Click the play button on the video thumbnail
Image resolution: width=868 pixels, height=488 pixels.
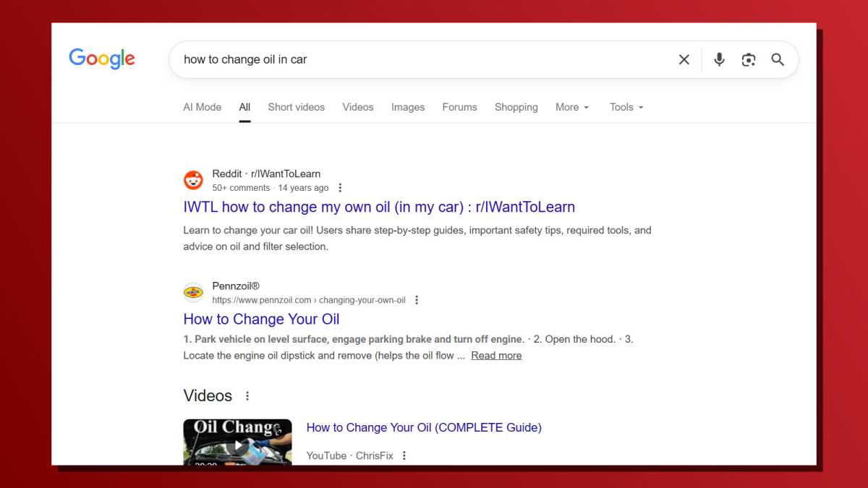click(238, 446)
